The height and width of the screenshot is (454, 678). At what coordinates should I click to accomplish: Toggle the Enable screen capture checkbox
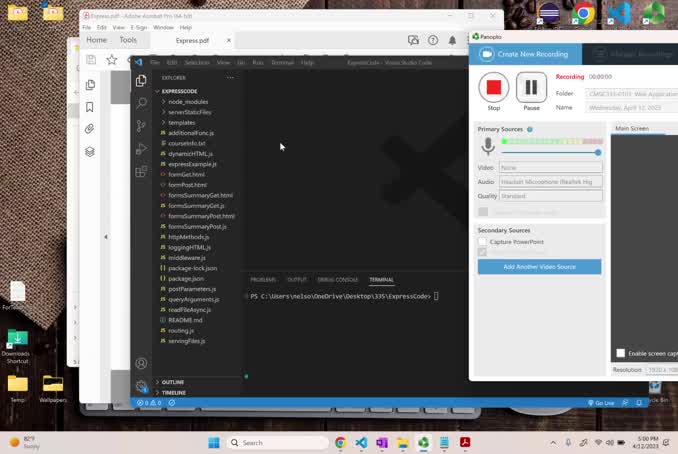621,353
